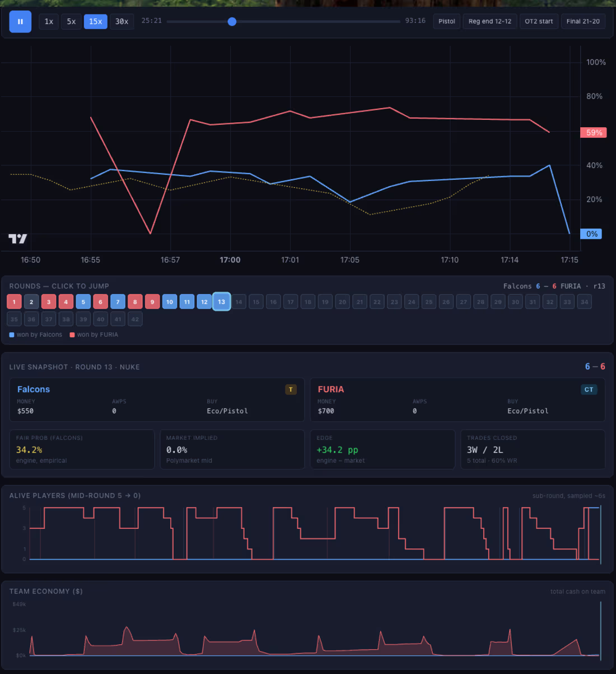Click the T side badge for Falcons
Screen dimensions: 616x674
pos(291,389)
